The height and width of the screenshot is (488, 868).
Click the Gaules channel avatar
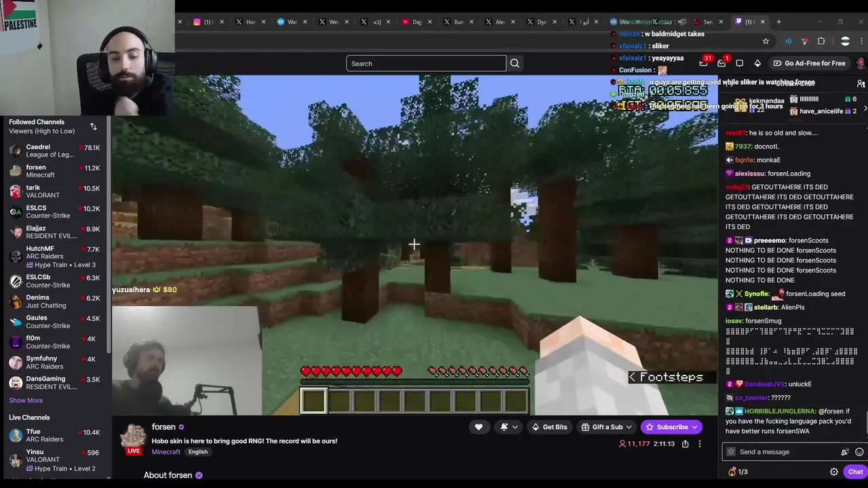tap(16, 321)
